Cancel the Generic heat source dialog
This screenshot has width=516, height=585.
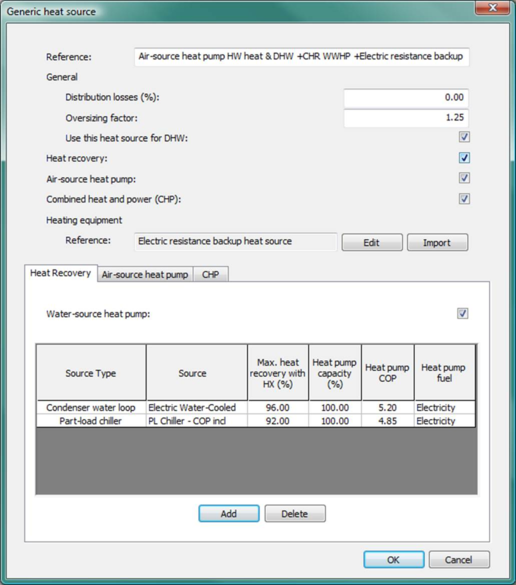[x=459, y=560]
